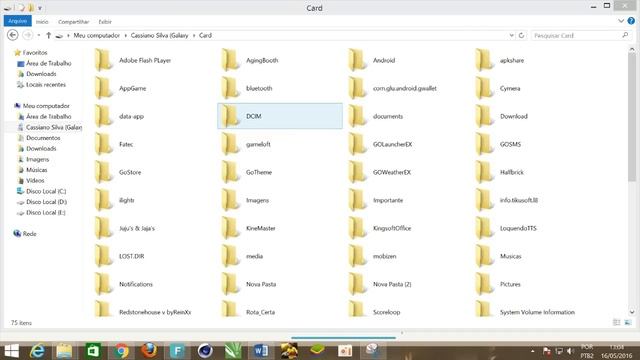Image resolution: width=640 pixels, height=360 pixels.
Task: Expand the address bar history dropdown
Action: pyautogui.click(x=511, y=36)
